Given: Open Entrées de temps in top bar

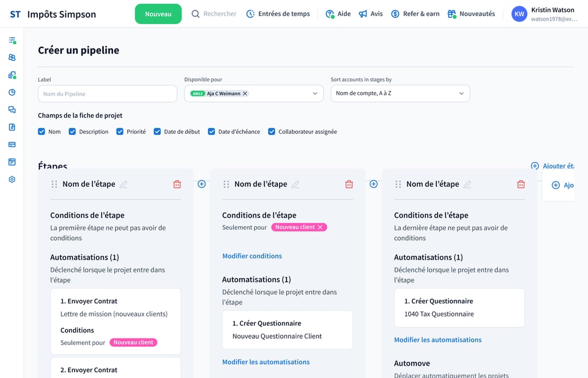Looking at the screenshot, I should tap(278, 14).
